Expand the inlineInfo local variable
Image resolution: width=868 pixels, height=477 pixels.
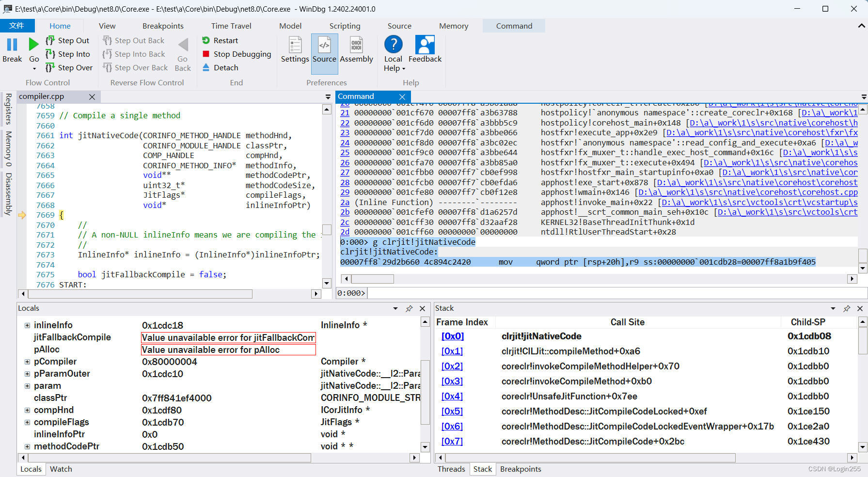pyautogui.click(x=27, y=325)
